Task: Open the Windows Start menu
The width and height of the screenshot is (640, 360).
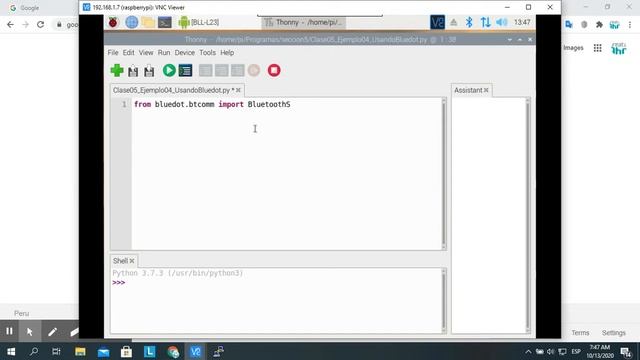Action: [11, 351]
